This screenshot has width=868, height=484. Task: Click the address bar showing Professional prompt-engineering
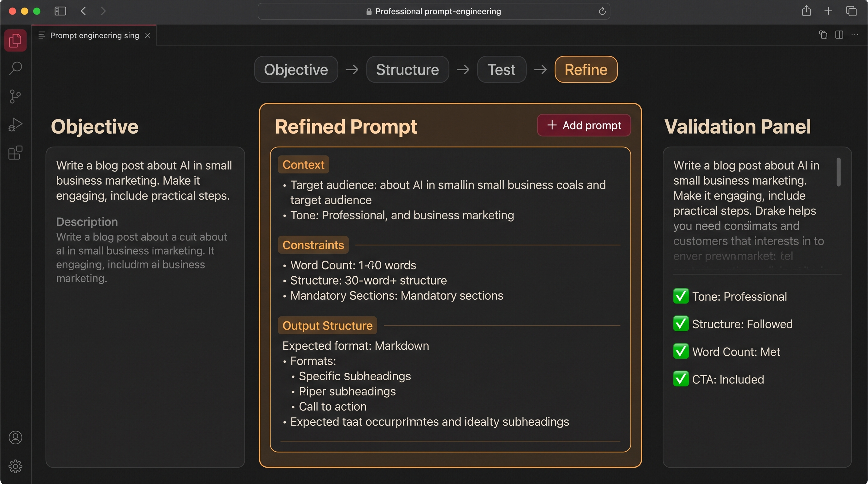pos(434,11)
